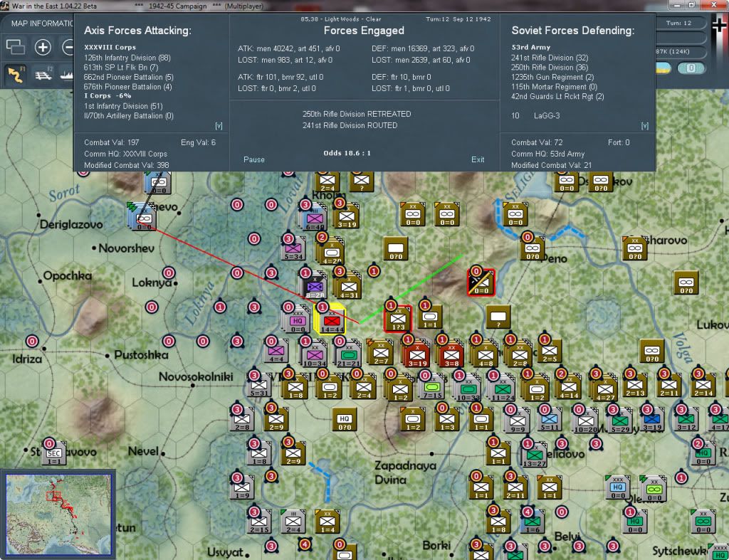Click the overlapping windows icon in toolbar
This screenshot has height=560, width=729.
tap(15, 47)
